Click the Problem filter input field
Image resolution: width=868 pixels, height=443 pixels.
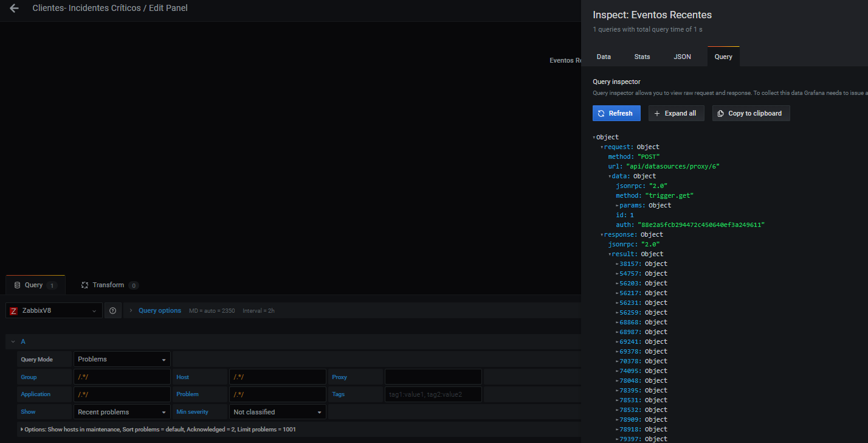tap(278, 394)
